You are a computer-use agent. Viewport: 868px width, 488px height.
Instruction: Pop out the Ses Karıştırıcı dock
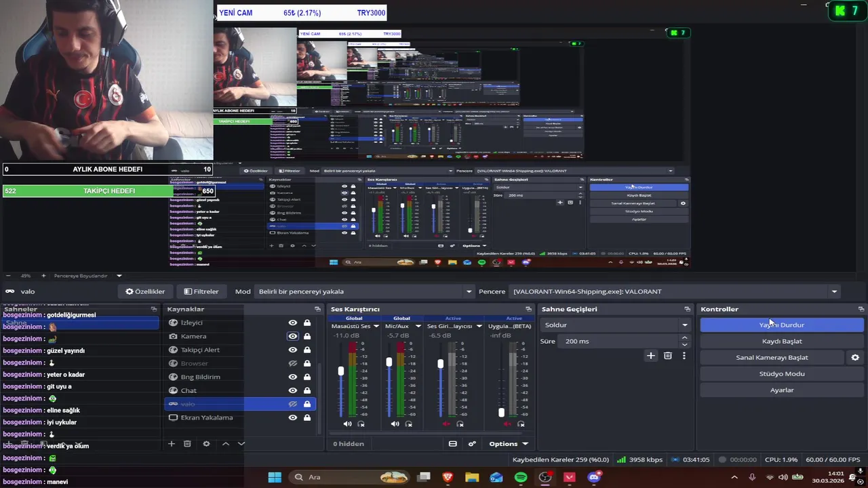(x=528, y=309)
